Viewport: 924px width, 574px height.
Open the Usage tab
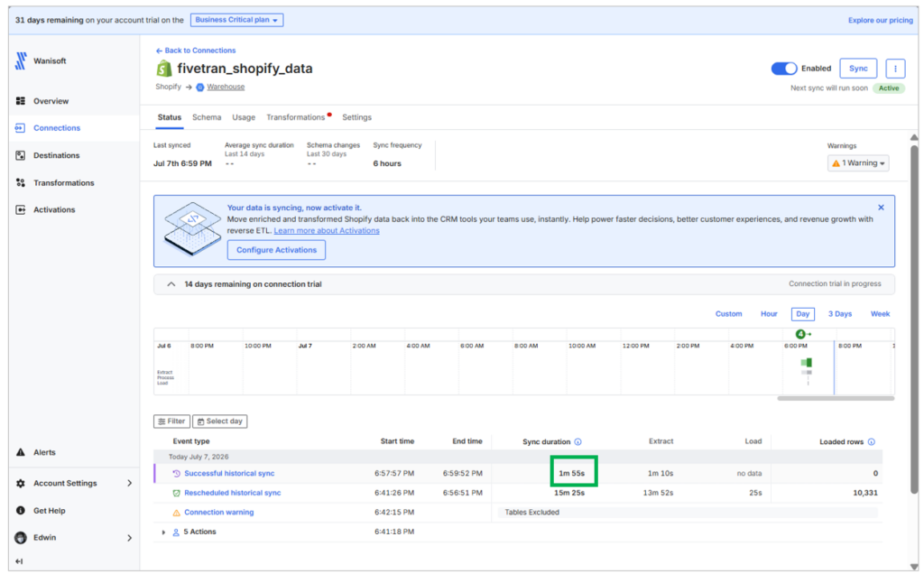click(x=244, y=117)
